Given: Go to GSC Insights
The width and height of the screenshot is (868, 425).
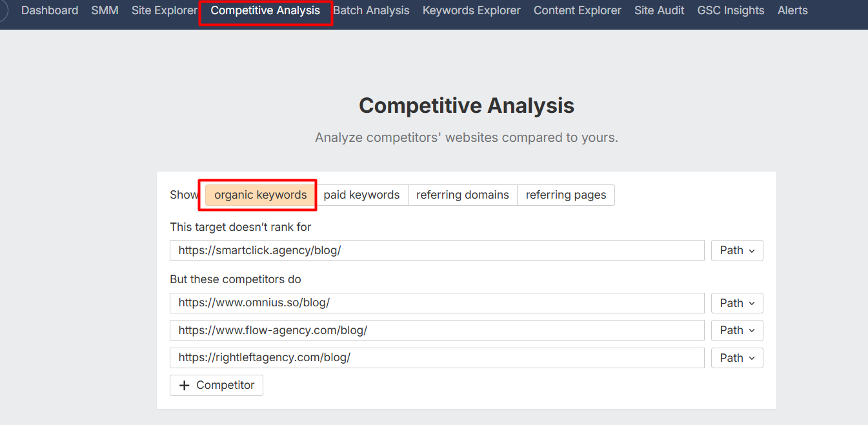Looking at the screenshot, I should 731,10.
